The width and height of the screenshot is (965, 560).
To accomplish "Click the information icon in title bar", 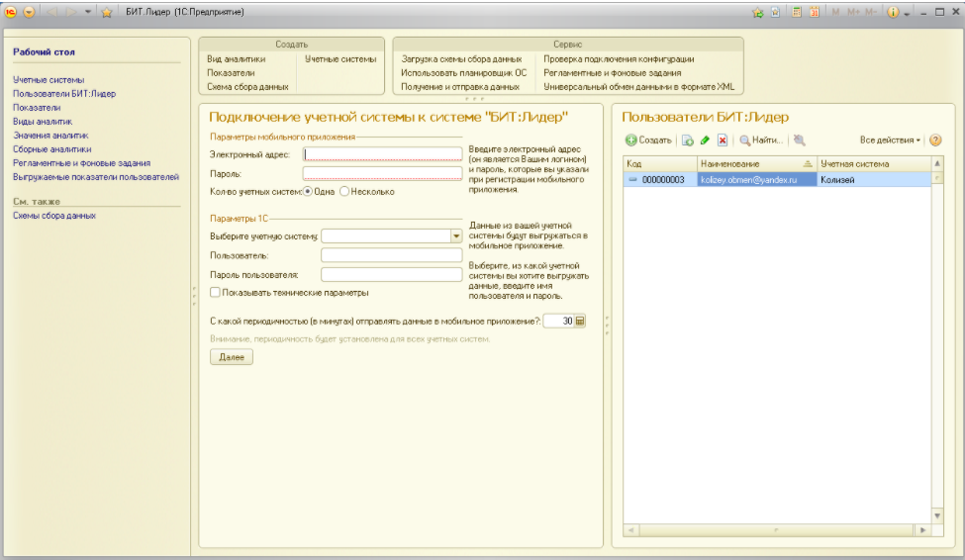I will pyautogui.click(x=893, y=12).
